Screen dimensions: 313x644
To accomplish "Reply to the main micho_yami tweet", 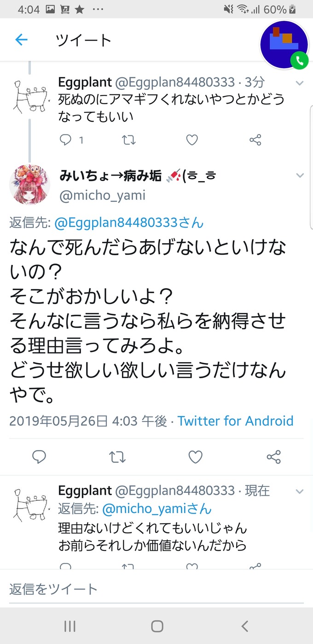I will click(39, 457).
